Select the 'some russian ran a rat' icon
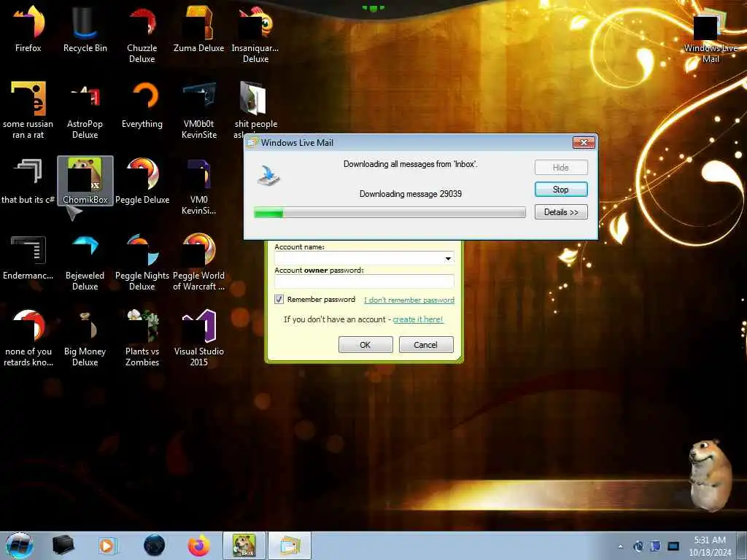This screenshot has width=747, height=560. pos(28,110)
